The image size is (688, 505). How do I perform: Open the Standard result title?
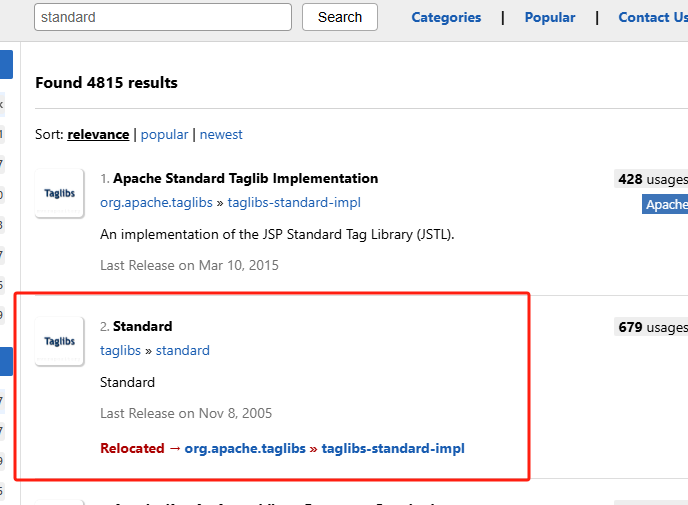point(143,326)
